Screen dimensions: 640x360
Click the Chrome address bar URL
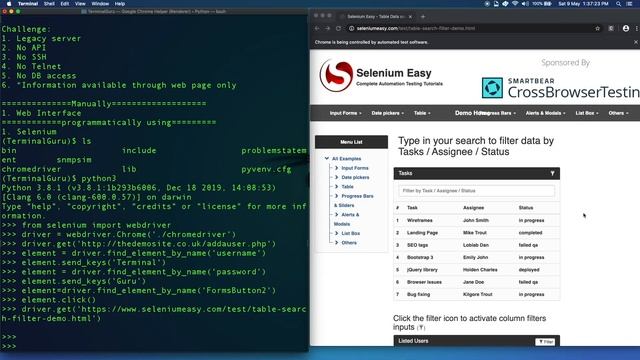point(416,29)
